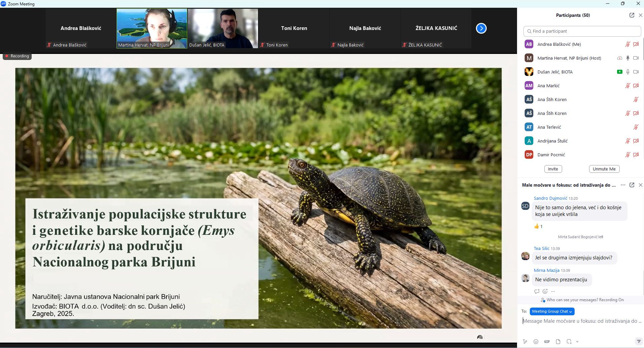The height and width of the screenshot is (348, 644).
Task: Show next video thumbnails with blue arrow
Action: coord(481,28)
